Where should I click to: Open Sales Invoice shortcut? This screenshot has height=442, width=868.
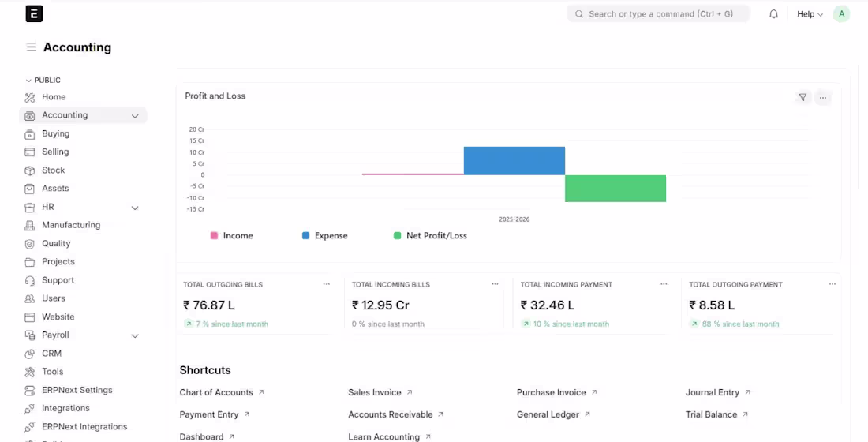[x=380, y=392]
